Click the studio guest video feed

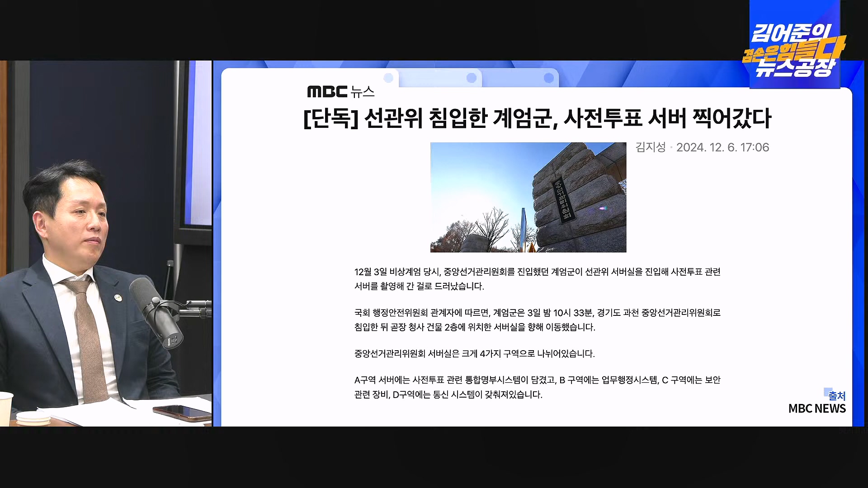click(106, 244)
